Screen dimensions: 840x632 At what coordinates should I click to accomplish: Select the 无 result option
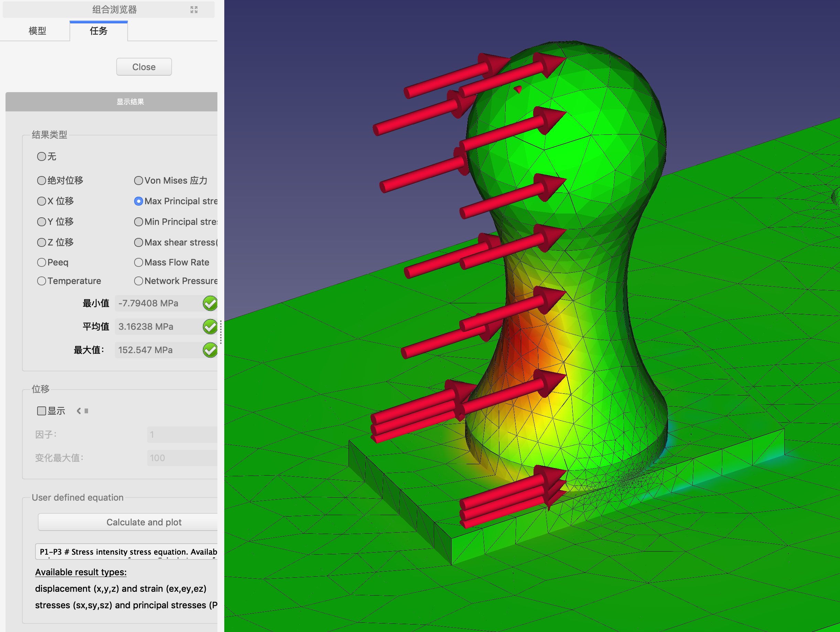41,156
